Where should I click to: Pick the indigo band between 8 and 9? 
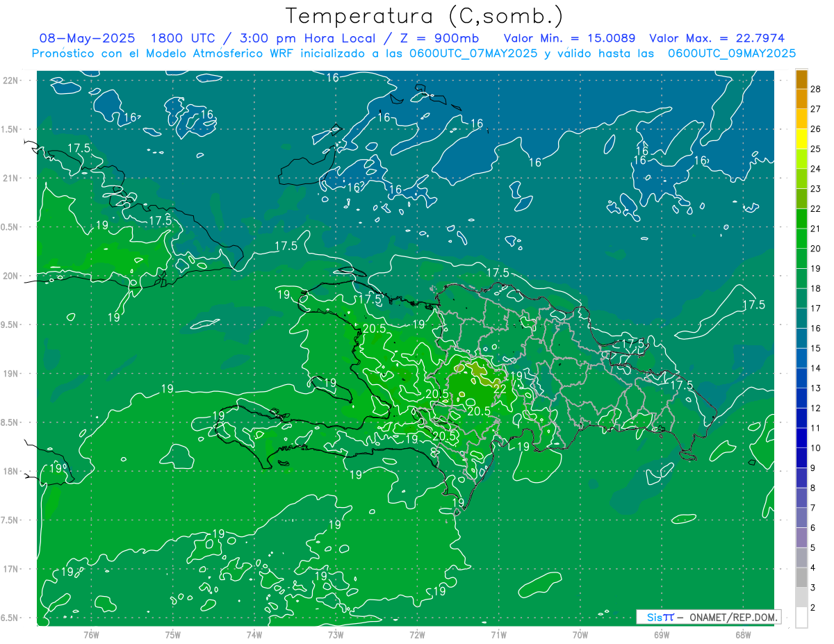[x=801, y=478]
